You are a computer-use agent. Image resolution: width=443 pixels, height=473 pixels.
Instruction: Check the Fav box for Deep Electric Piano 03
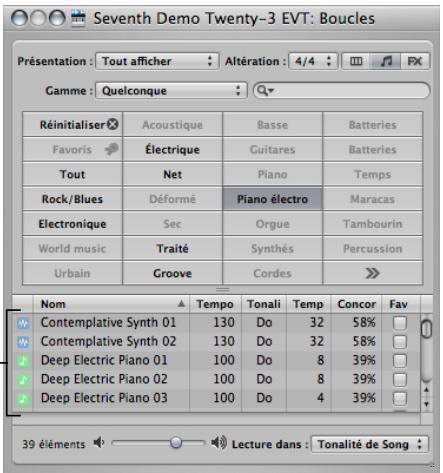400,398
